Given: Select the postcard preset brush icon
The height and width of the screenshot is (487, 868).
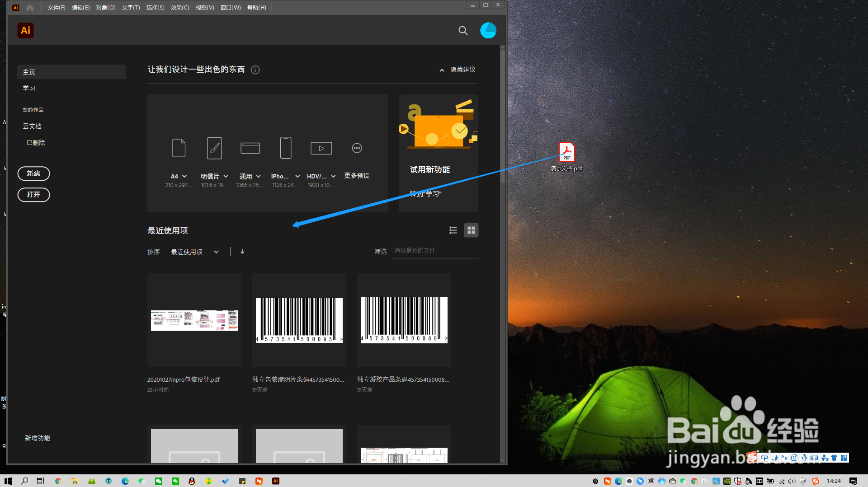Looking at the screenshot, I should point(214,148).
